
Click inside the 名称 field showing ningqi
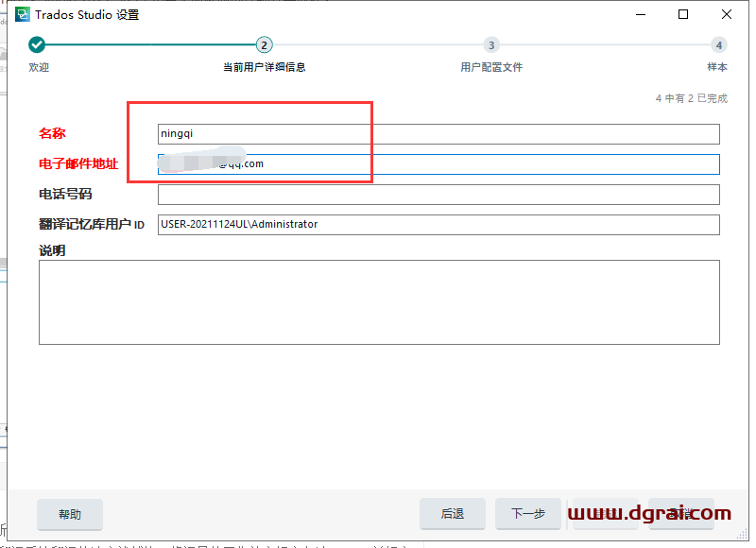click(378, 133)
